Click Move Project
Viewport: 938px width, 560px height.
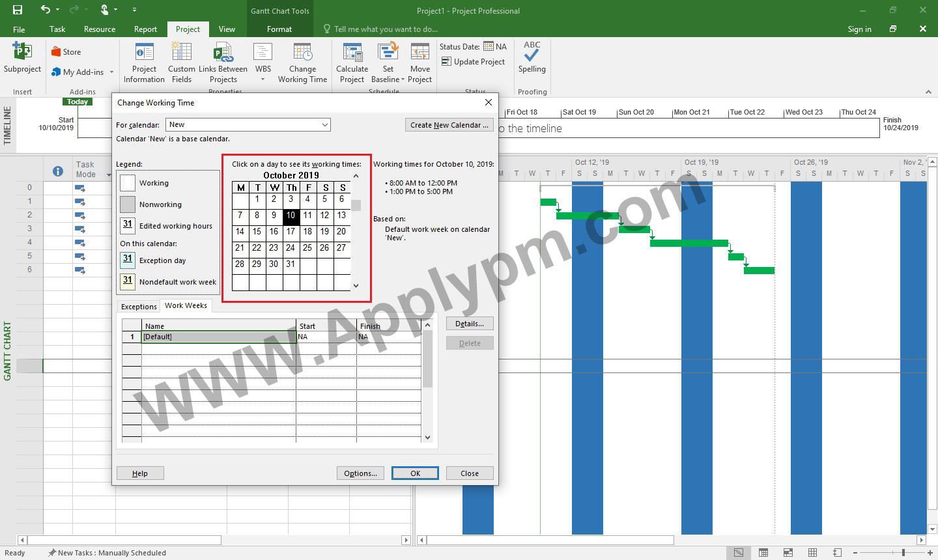point(419,63)
